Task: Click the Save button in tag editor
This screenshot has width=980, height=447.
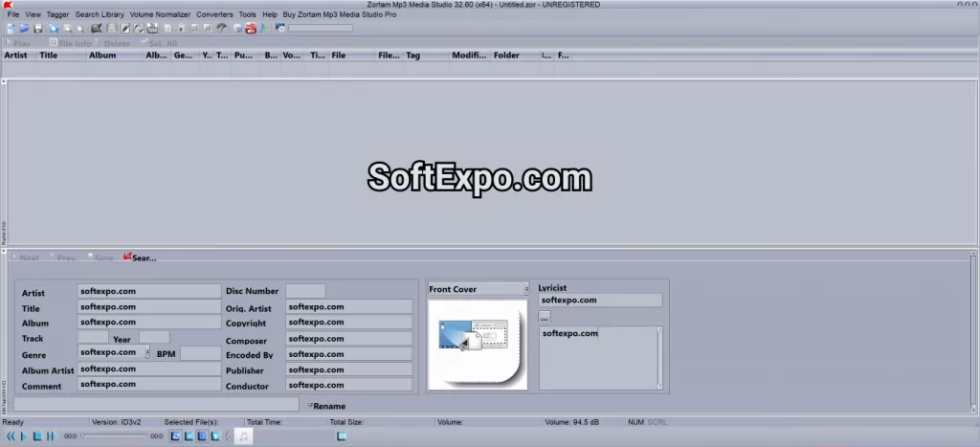Action: coord(100,257)
